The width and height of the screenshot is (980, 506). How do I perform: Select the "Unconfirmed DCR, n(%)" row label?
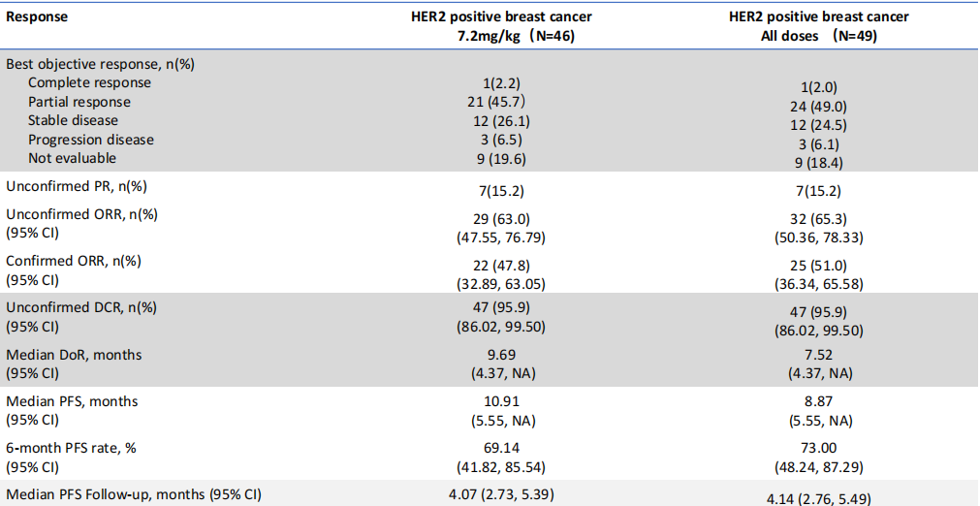tap(81, 307)
